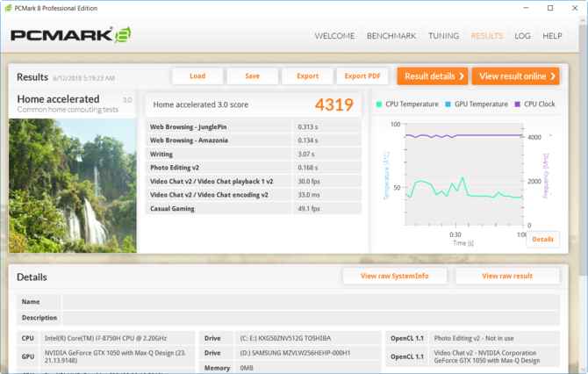Switch to the Benchmark tab
Image resolution: width=588 pixels, height=374 pixels.
[391, 36]
